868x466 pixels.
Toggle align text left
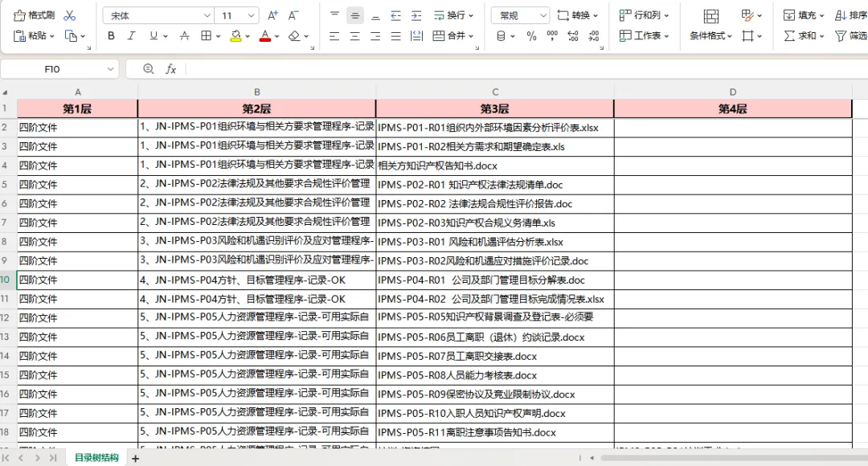(x=334, y=36)
